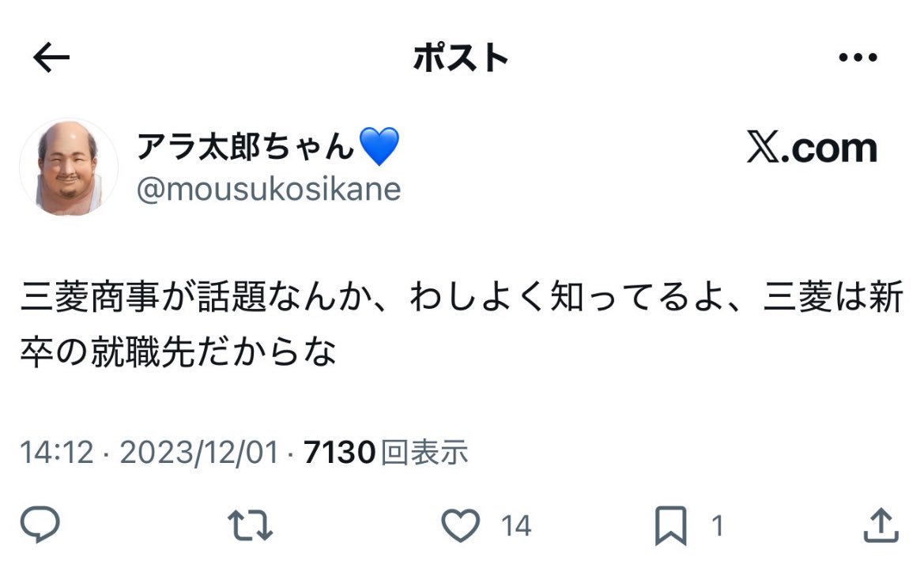This screenshot has width=924, height=568.
Task: Tap the back arrow
Action: pyautogui.click(x=51, y=58)
